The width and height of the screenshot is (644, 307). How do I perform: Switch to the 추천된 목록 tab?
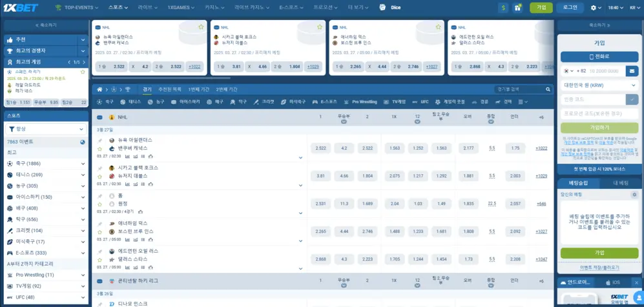[170, 90]
